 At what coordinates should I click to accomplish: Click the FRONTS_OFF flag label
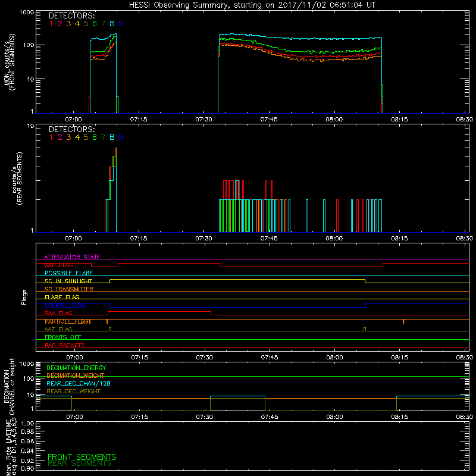click(x=63, y=337)
